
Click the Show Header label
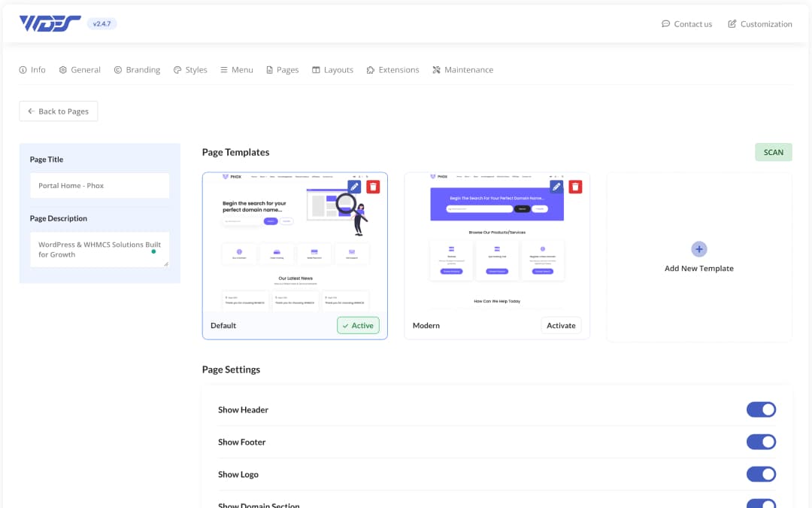point(243,409)
